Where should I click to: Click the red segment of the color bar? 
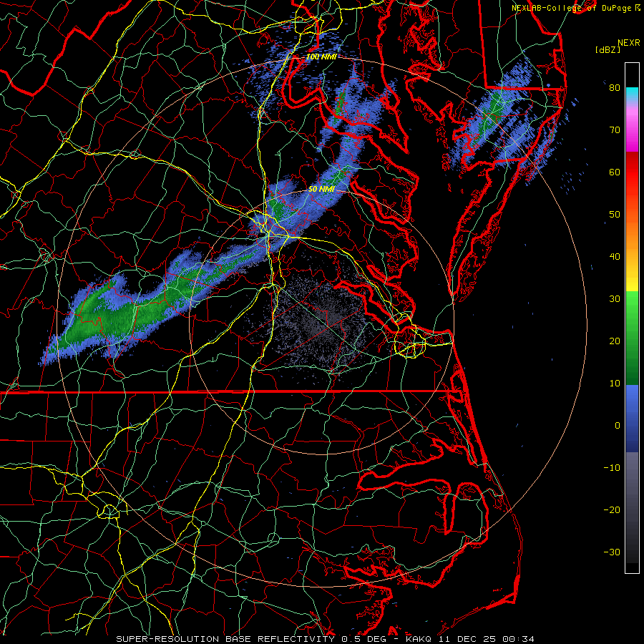pyautogui.click(x=632, y=175)
